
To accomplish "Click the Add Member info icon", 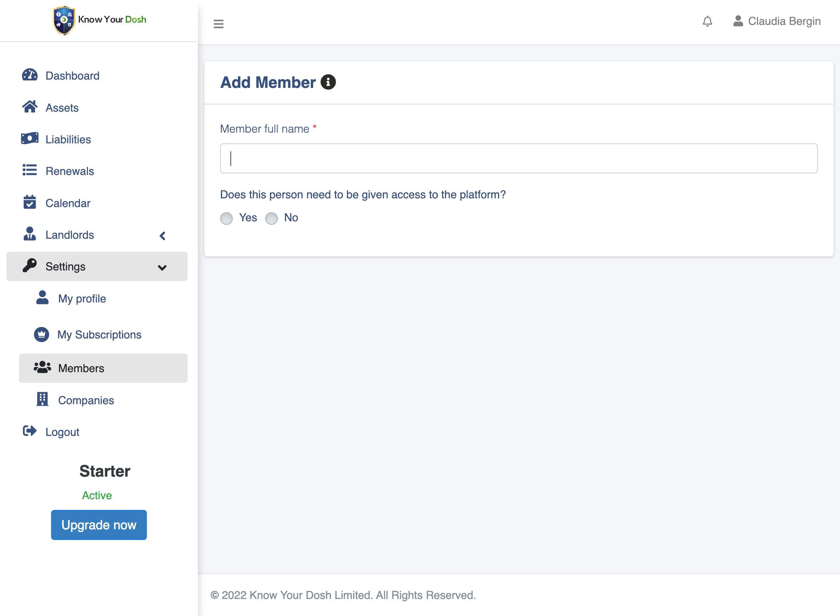I will (328, 82).
